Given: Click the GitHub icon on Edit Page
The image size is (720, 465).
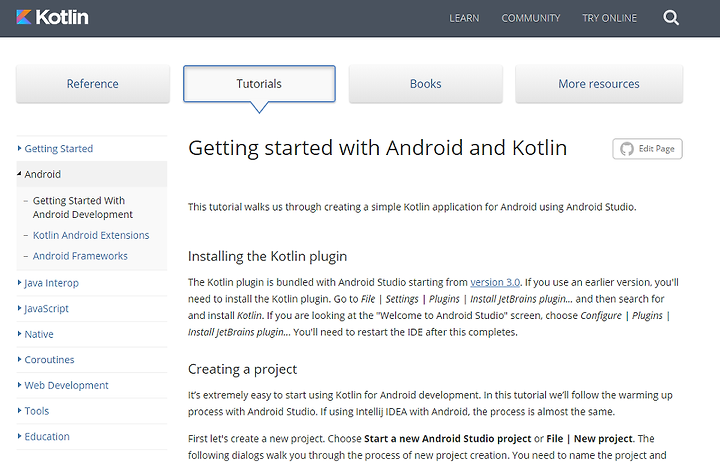Looking at the screenshot, I should point(627,149).
